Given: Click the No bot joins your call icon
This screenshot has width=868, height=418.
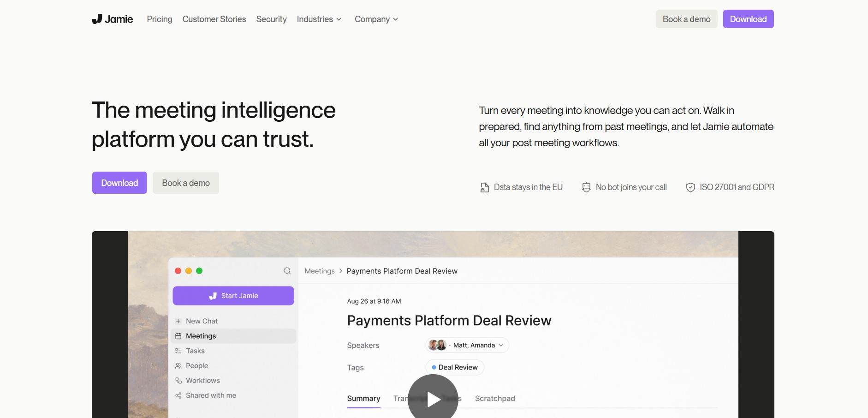Looking at the screenshot, I should [586, 187].
